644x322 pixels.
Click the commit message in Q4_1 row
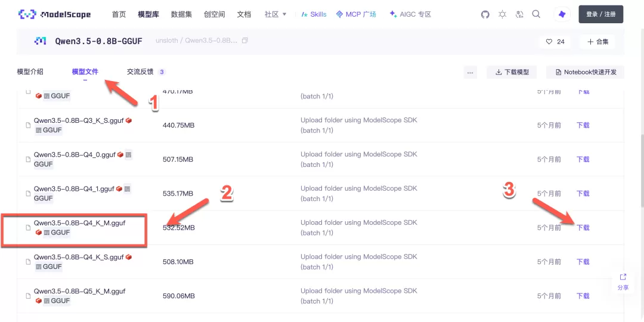pyautogui.click(x=358, y=193)
